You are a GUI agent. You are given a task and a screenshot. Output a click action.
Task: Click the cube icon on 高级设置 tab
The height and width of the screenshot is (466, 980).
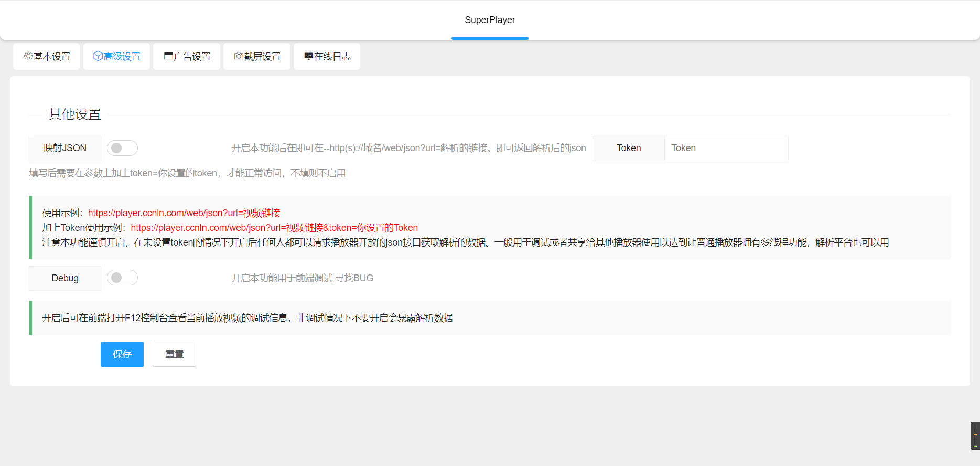(98, 56)
